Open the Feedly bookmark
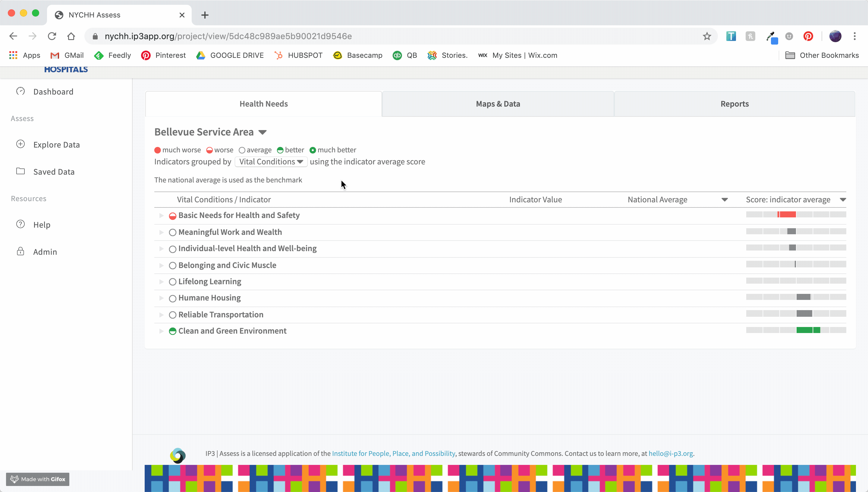Image resolution: width=868 pixels, height=492 pixels. coord(113,55)
